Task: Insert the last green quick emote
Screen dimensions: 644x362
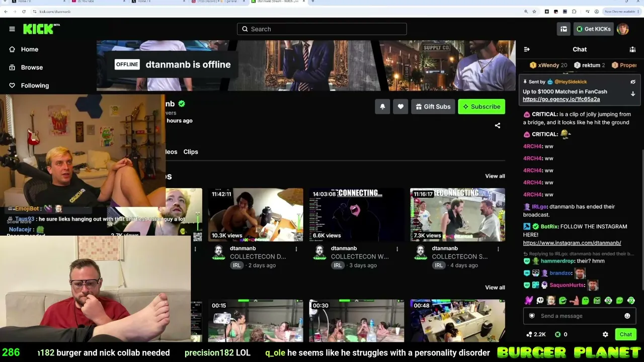Action: coord(631,301)
